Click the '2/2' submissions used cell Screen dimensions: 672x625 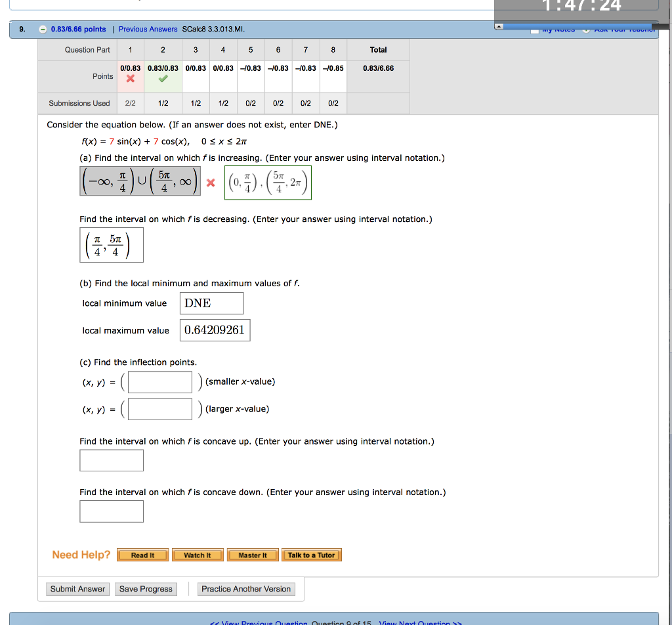(131, 103)
